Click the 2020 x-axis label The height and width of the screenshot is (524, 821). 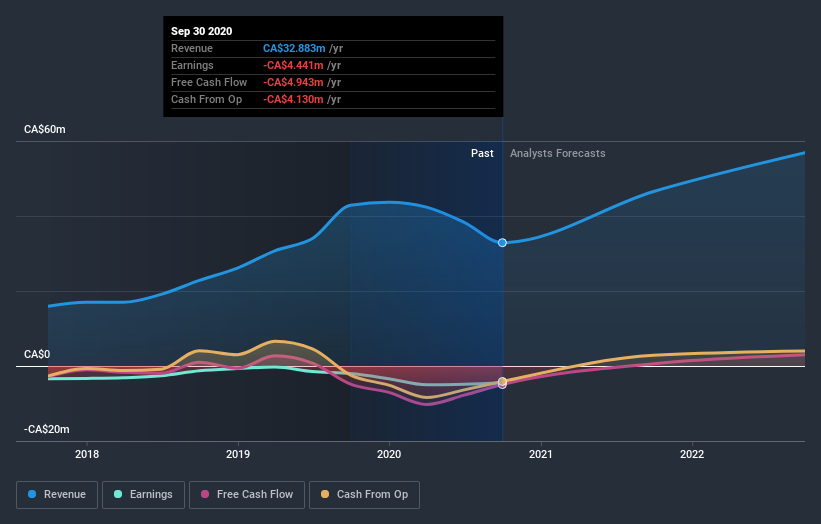[x=389, y=454]
